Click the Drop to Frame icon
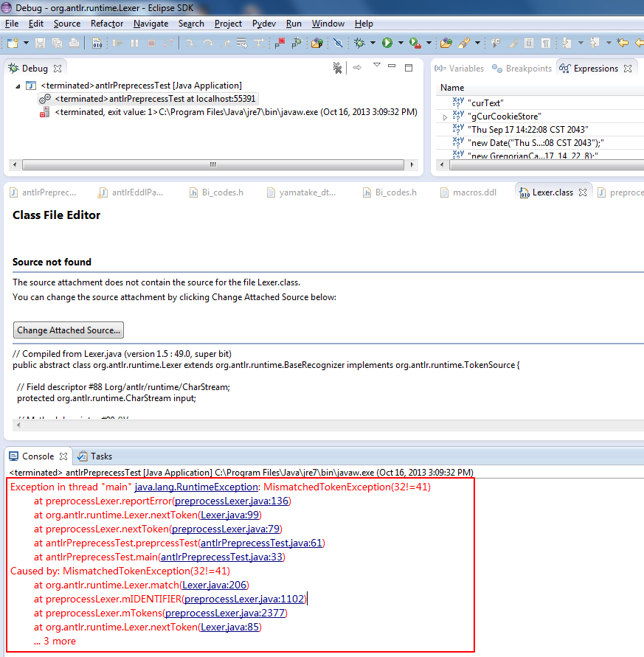The width and height of the screenshot is (644, 657). click(242, 43)
